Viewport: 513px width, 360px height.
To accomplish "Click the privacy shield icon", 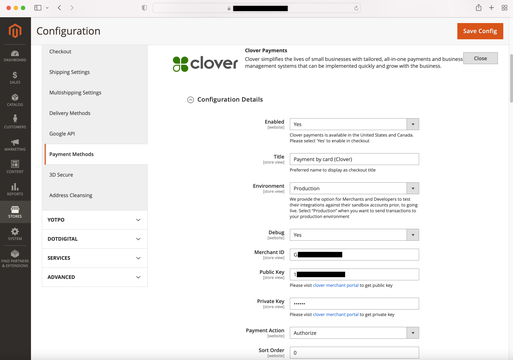I will (144, 8).
